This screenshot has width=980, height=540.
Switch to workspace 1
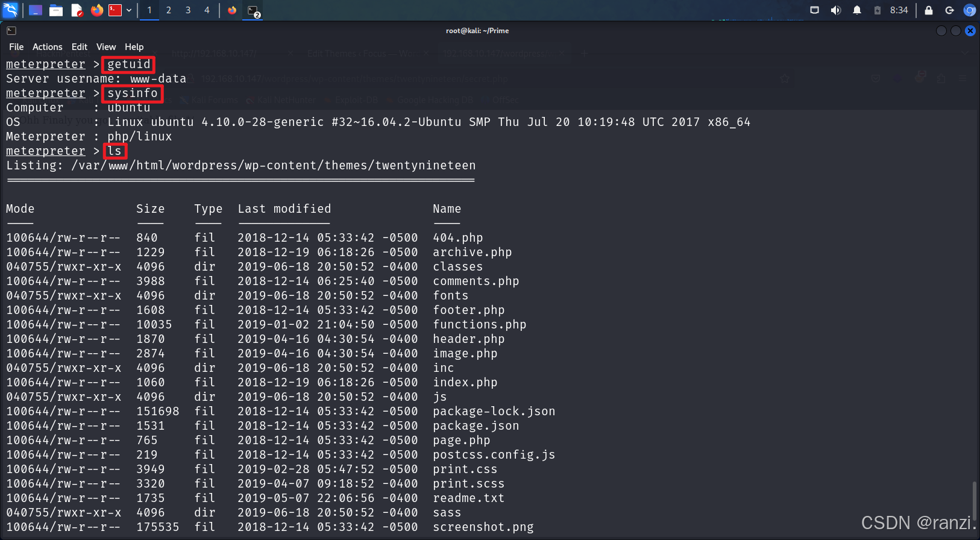(149, 10)
